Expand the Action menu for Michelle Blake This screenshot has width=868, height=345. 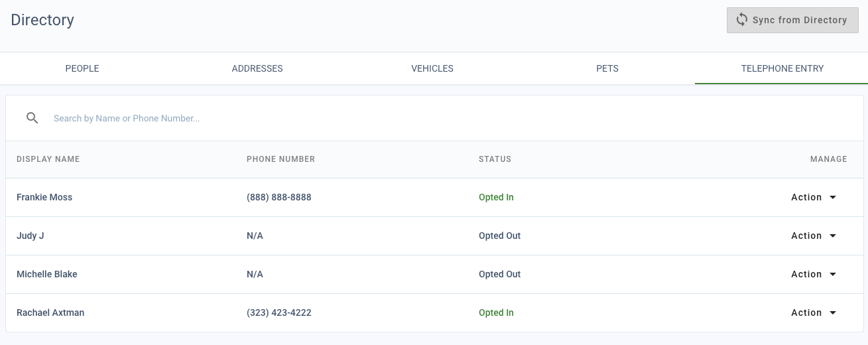point(814,274)
